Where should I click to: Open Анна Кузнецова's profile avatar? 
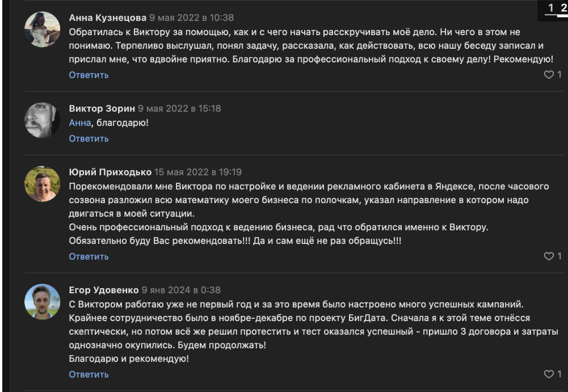coord(43,29)
